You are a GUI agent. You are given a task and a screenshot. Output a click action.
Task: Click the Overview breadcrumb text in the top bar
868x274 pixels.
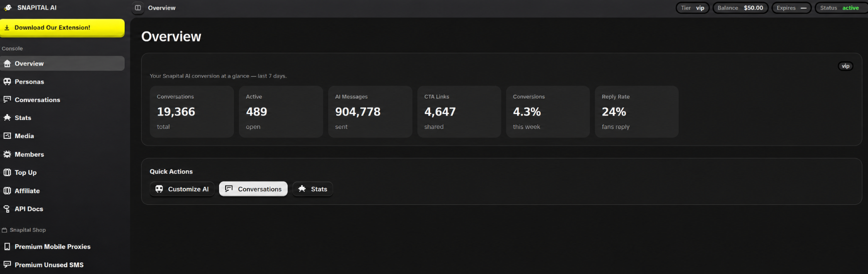[161, 8]
